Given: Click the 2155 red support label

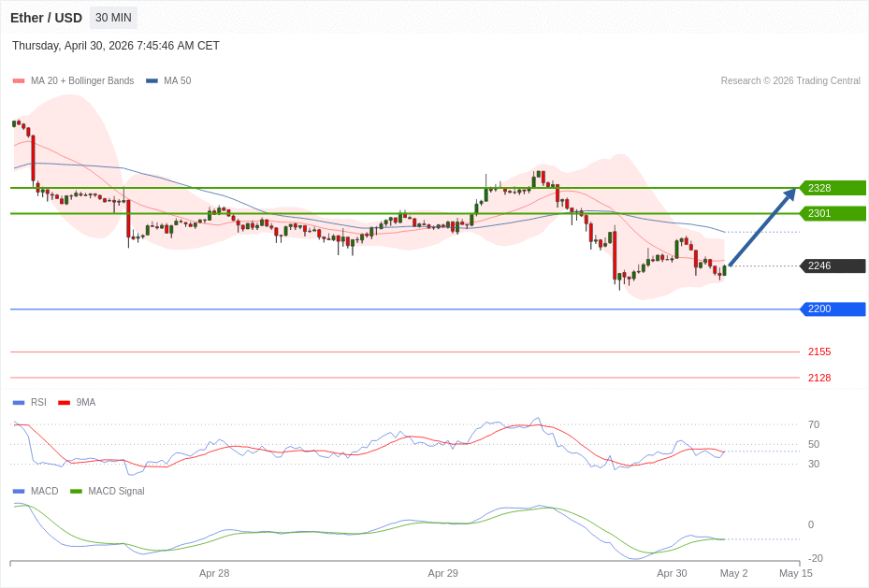Looking at the screenshot, I should [x=818, y=351].
